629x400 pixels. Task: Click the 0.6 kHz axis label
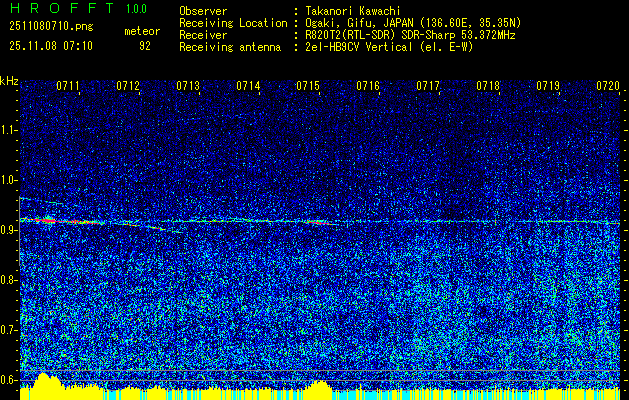[x=9, y=380]
